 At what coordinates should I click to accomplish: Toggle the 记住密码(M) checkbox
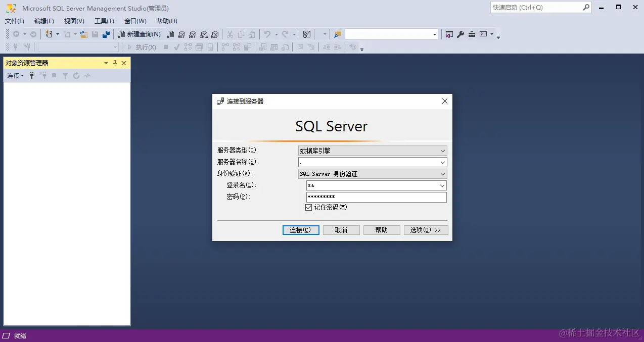(x=309, y=208)
